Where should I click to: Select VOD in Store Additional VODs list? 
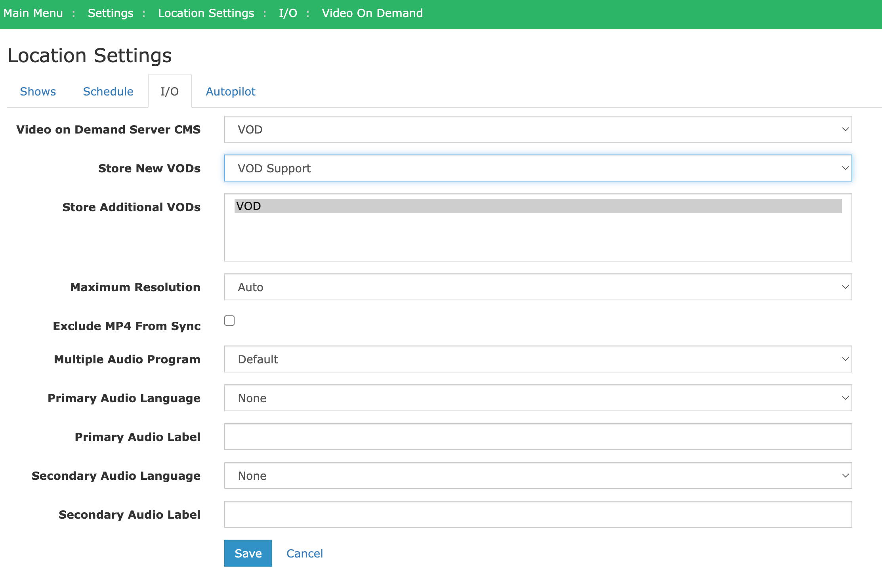pos(538,206)
